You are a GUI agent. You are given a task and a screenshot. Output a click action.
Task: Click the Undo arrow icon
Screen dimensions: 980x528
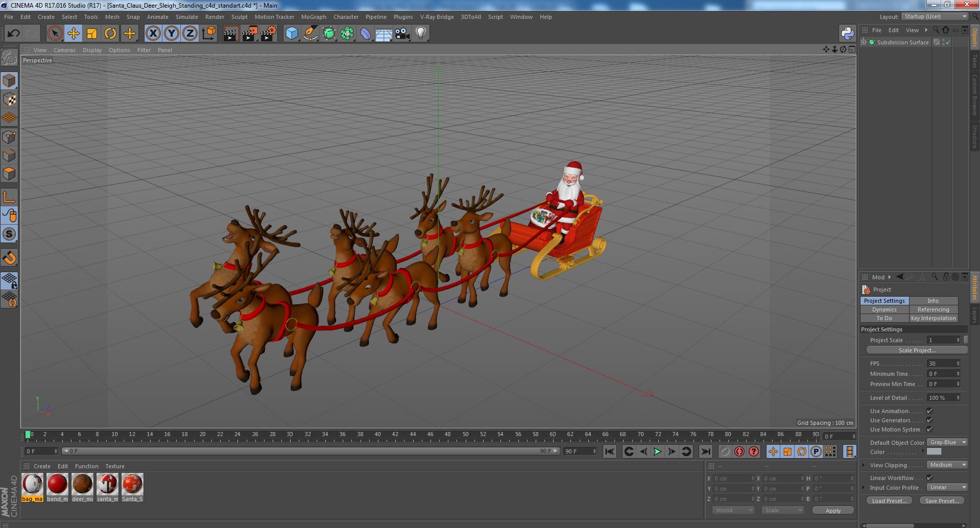[x=13, y=34]
